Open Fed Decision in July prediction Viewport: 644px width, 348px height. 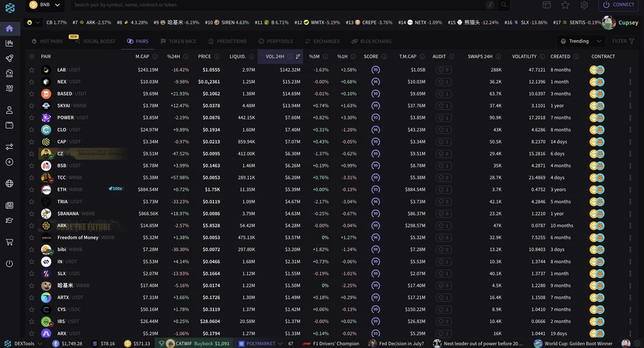396,343
